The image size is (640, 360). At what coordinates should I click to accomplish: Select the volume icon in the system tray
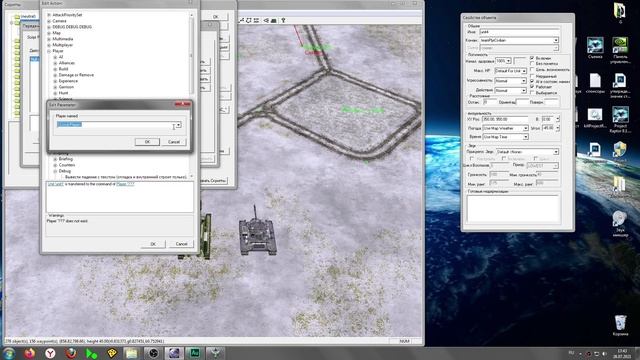click(x=604, y=353)
